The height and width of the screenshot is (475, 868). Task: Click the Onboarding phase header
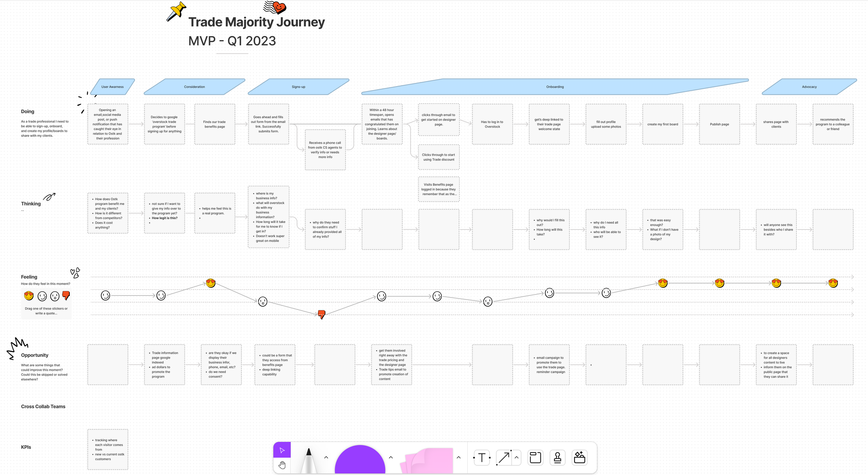[554, 87]
